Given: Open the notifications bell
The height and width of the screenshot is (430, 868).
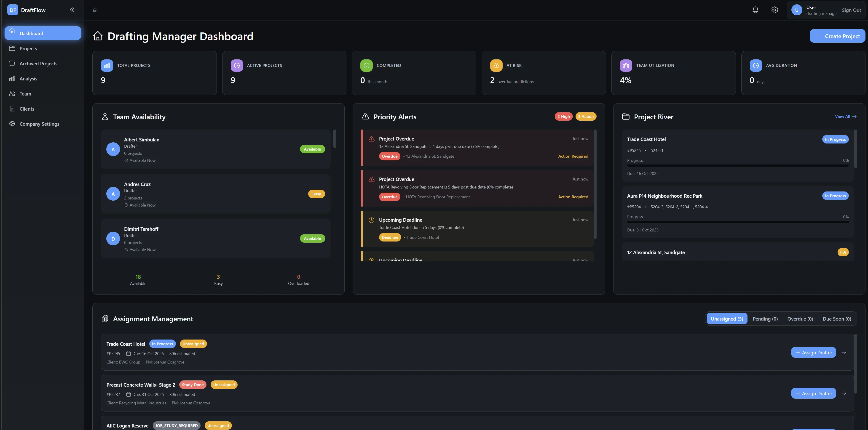Looking at the screenshot, I should pos(755,10).
